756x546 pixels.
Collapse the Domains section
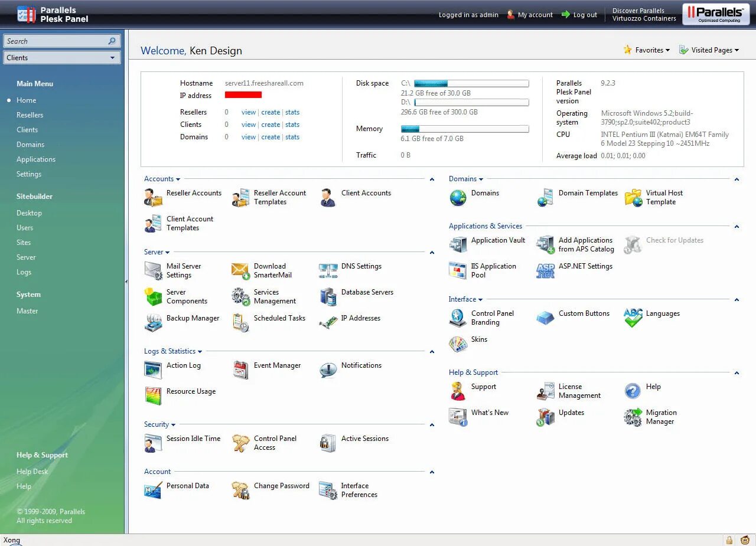[x=737, y=178]
